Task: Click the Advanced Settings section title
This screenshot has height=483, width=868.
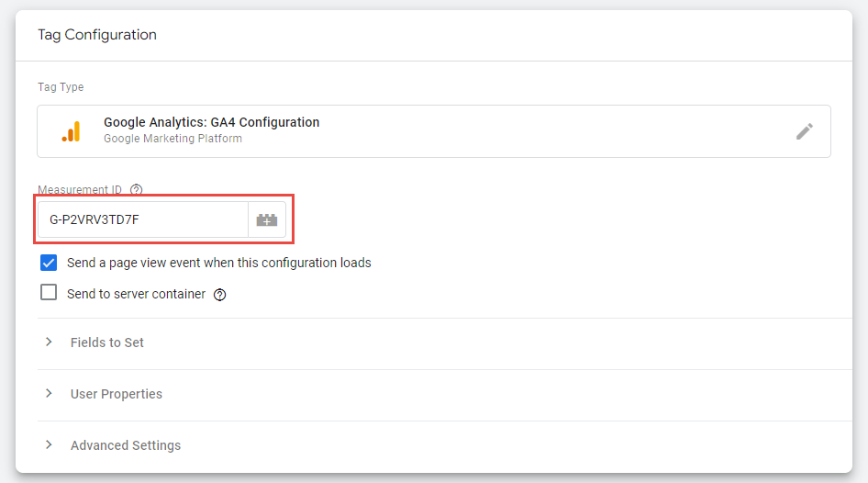Action: (x=126, y=445)
